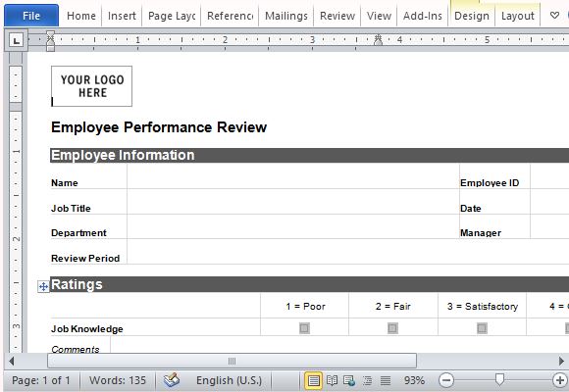The width and height of the screenshot is (569, 392).
Task: Click the Review Period input cell
Action: click(348, 252)
